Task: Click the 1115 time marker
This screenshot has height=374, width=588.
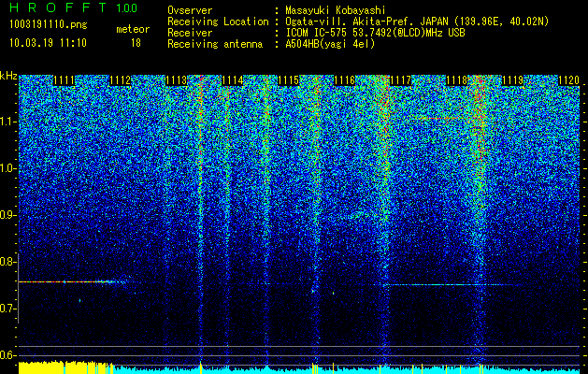Action: point(288,80)
